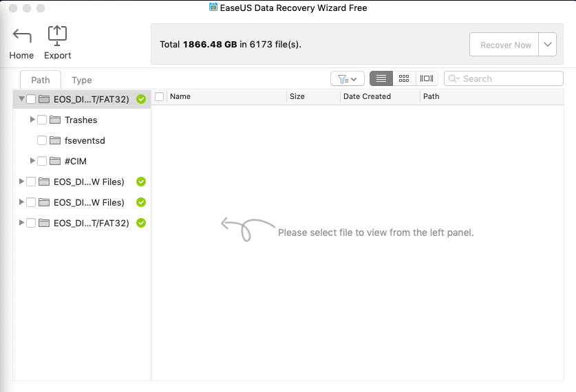This screenshot has width=576, height=392.
Task: Select the Trashes folder label
Action: pyautogui.click(x=81, y=120)
